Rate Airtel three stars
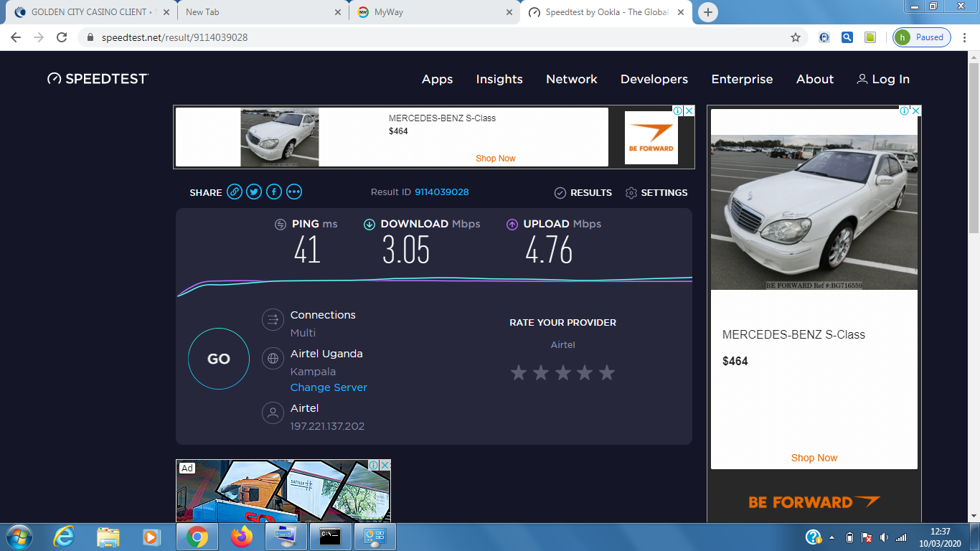The image size is (980, 551). click(562, 372)
